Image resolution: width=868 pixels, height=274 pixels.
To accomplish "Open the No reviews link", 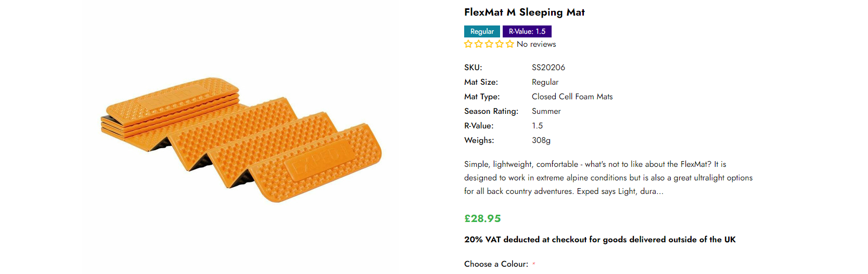I will pyautogui.click(x=536, y=44).
